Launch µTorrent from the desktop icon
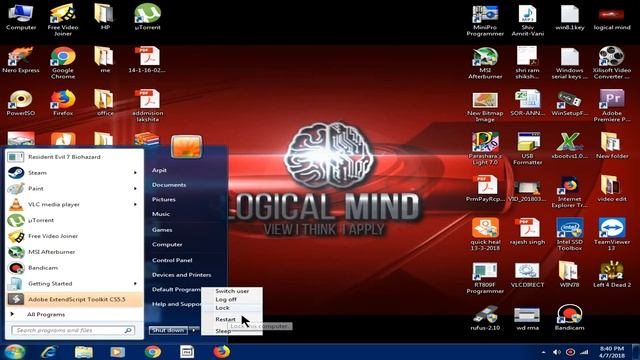The image size is (640, 360). (147, 17)
